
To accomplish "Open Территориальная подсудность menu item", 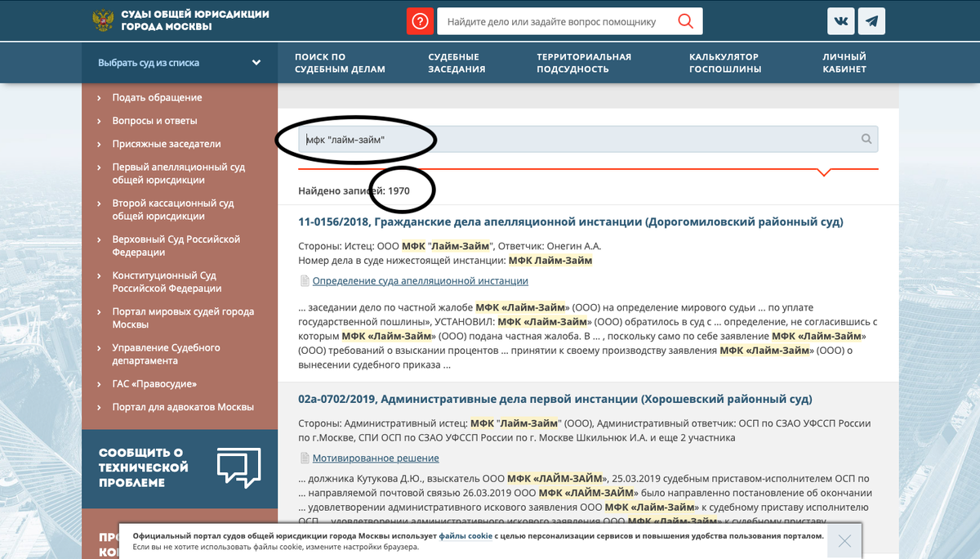I will click(584, 63).
